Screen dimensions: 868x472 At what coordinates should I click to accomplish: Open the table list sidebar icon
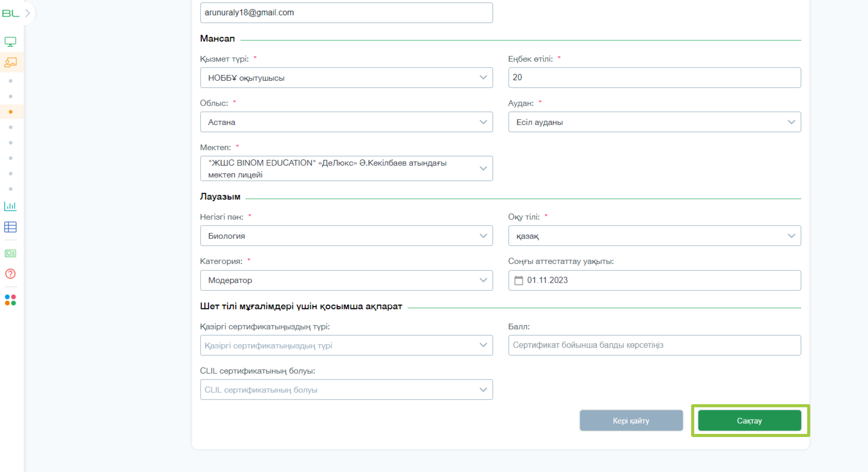point(10,227)
